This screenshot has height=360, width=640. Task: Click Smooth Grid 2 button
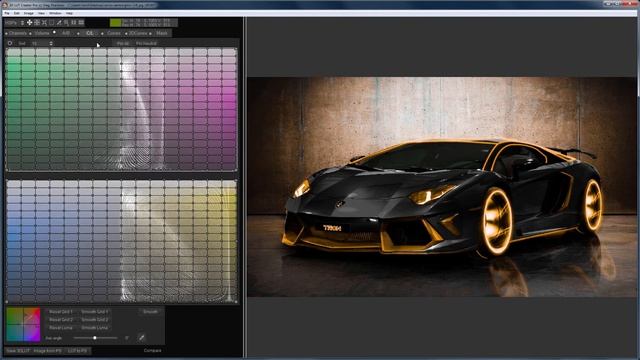(x=94, y=320)
